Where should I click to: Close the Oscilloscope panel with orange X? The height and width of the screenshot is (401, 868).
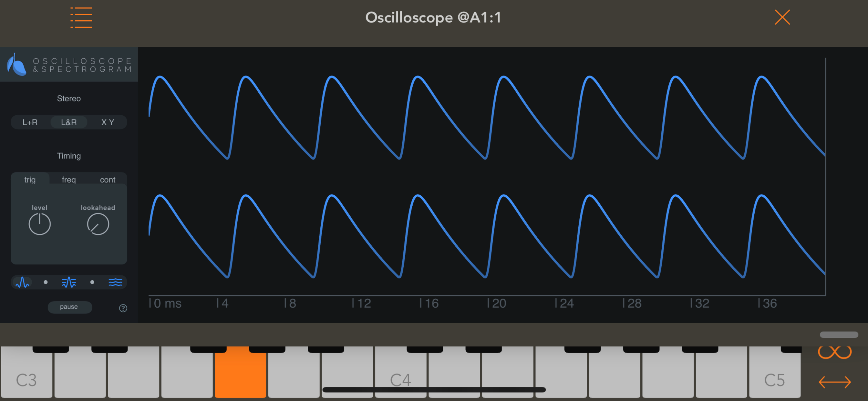[782, 17]
